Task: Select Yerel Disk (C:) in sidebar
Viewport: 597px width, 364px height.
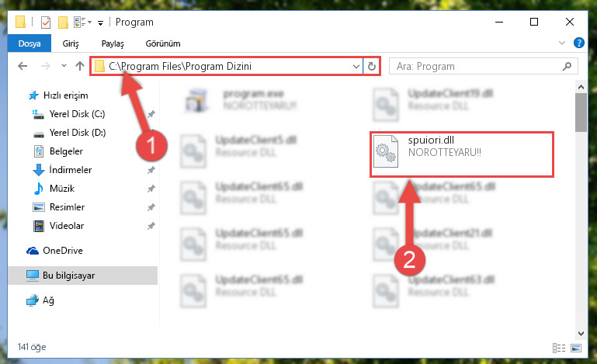Action: pyautogui.click(x=77, y=114)
